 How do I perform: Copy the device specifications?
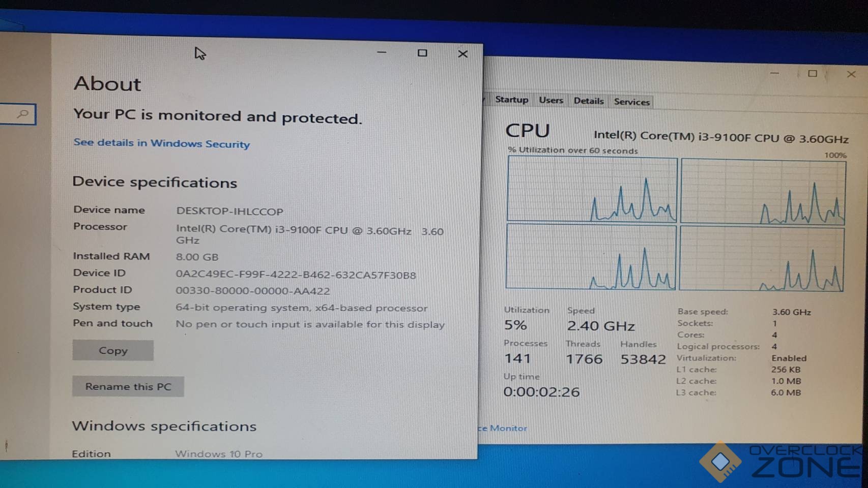click(x=113, y=350)
